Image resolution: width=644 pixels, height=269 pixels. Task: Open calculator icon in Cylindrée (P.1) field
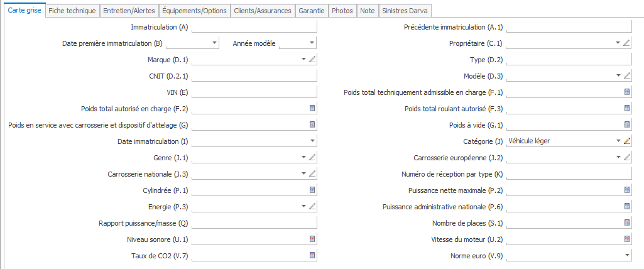point(312,190)
